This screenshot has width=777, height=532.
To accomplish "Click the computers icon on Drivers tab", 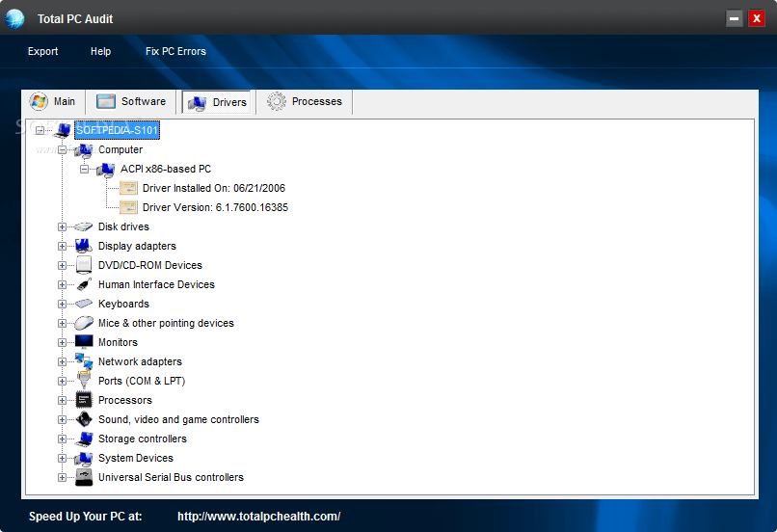I will click(197, 102).
